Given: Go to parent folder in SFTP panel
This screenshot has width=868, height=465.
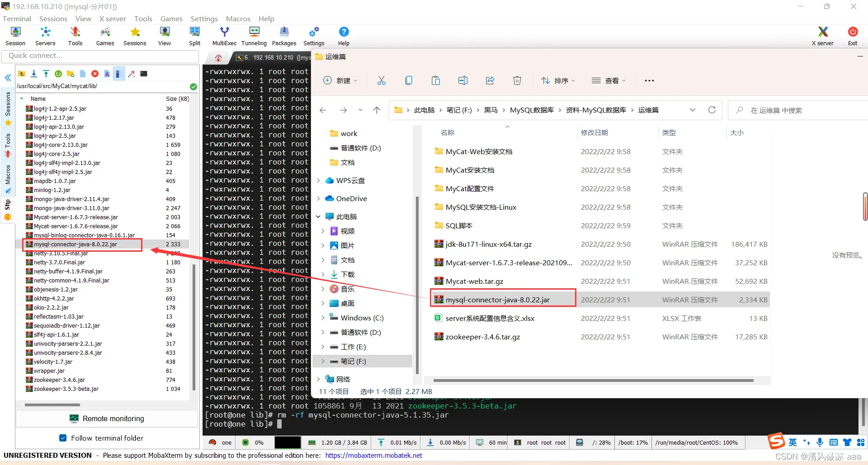Looking at the screenshot, I should pos(22,74).
